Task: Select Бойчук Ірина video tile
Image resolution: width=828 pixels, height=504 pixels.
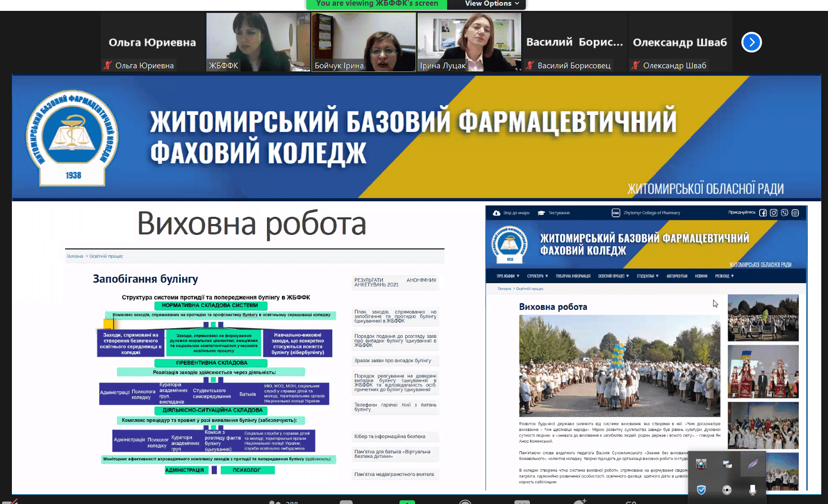Action: coord(364,42)
